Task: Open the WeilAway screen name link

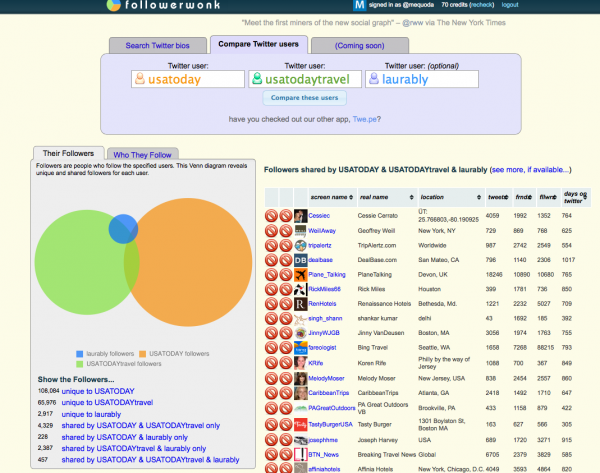Action: click(x=322, y=231)
